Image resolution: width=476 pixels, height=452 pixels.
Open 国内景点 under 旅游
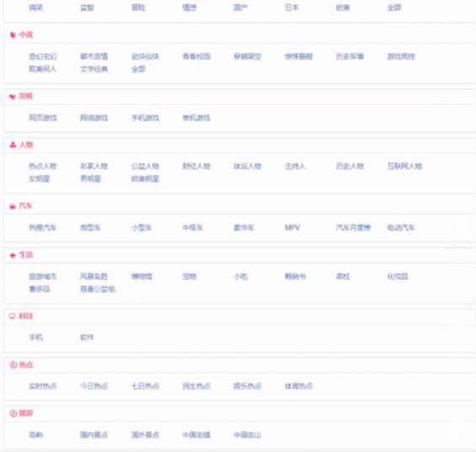point(94,435)
